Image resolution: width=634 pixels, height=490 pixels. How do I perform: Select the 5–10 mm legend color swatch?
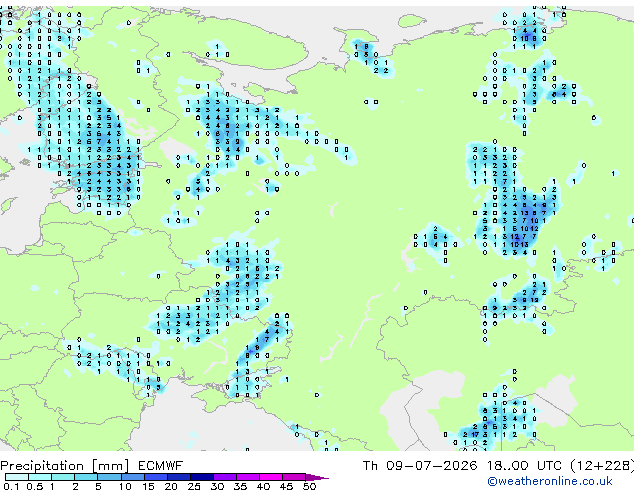click(109, 477)
